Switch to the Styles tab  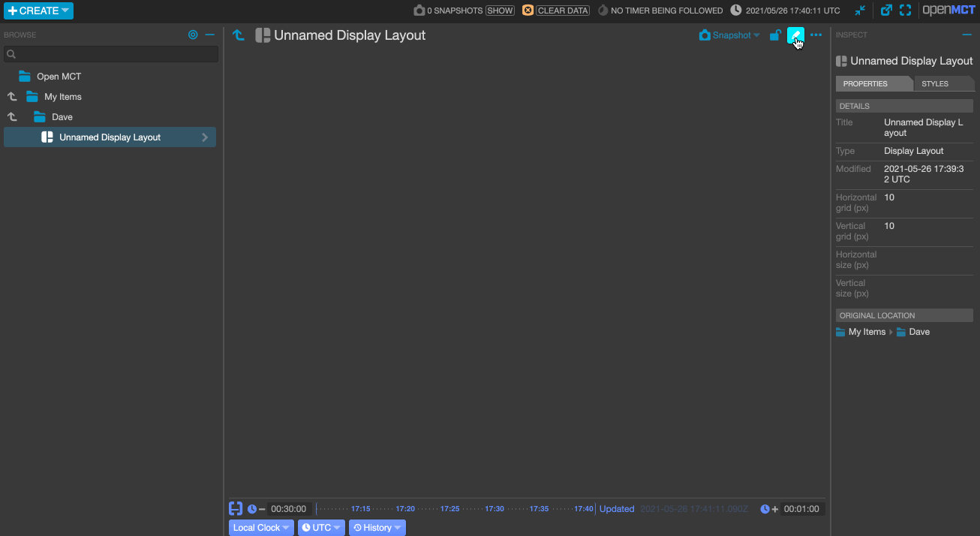click(x=943, y=83)
